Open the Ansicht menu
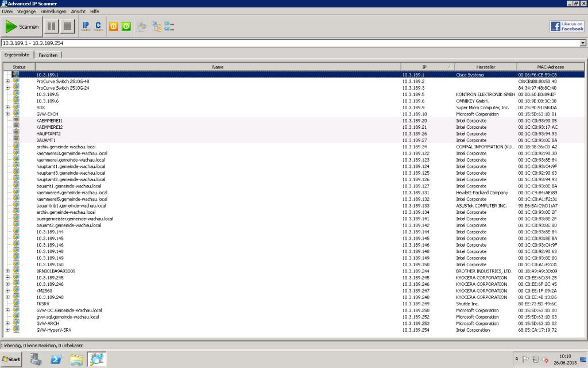This screenshot has width=588, height=368. [78, 11]
